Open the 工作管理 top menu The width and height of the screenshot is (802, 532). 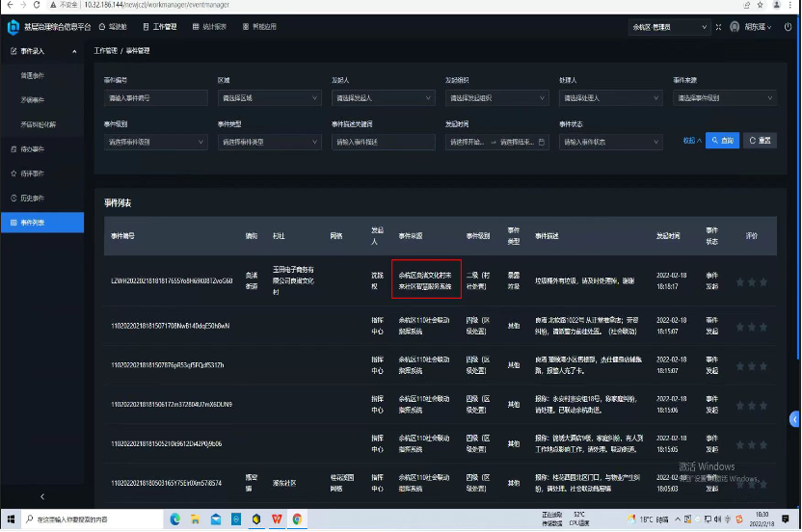pyautogui.click(x=160, y=27)
